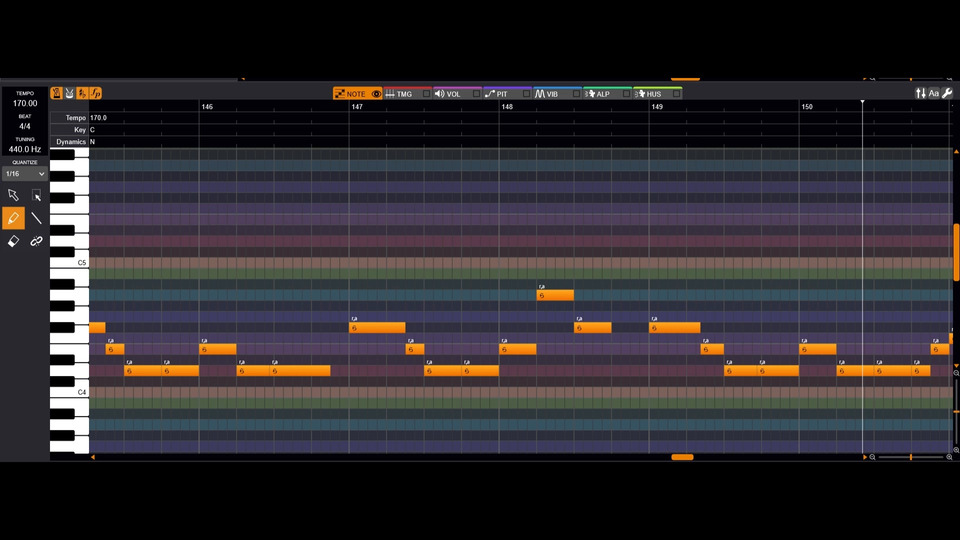Click the BEAT 4/4 value
This screenshot has height=540, width=960.
coord(24,126)
